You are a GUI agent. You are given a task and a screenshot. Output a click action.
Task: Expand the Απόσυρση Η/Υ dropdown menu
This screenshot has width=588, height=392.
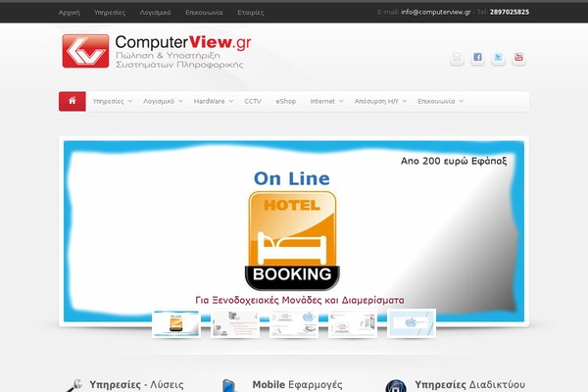[x=380, y=101]
